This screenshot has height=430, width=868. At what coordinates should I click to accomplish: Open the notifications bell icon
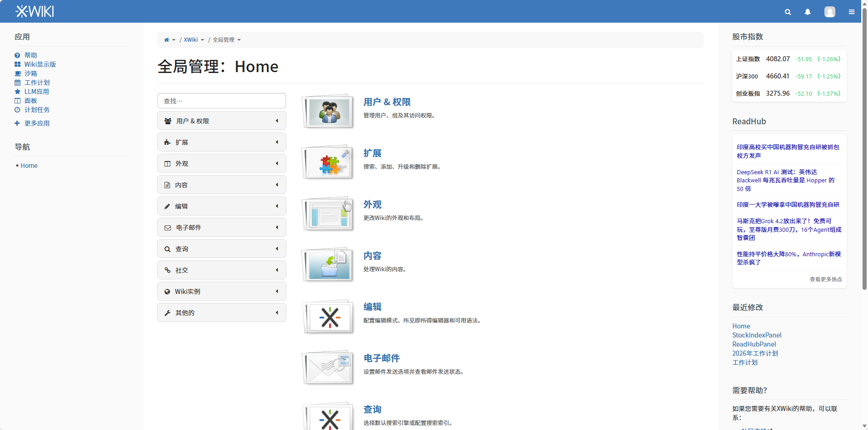808,12
